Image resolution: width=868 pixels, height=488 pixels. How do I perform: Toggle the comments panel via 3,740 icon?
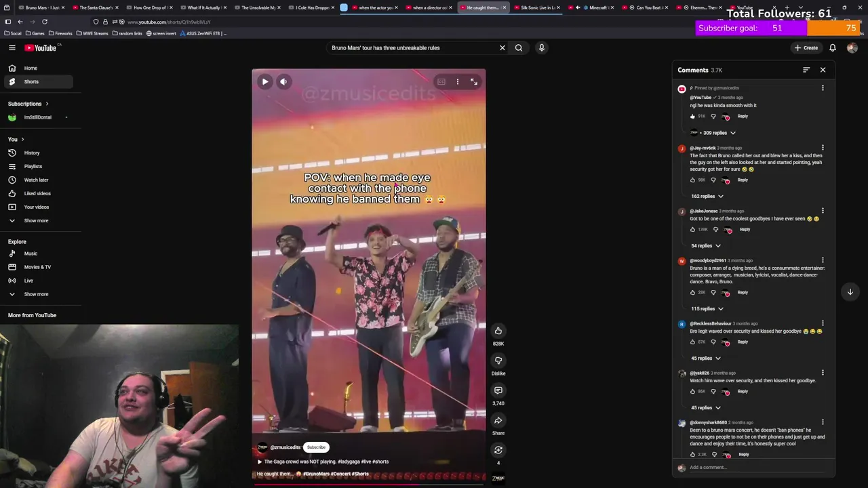coord(498,390)
